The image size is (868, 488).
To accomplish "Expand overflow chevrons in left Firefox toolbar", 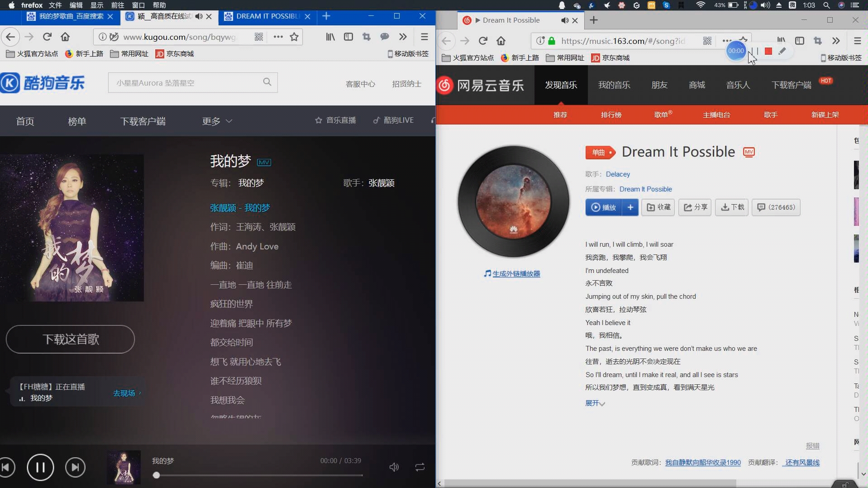I will tap(403, 37).
